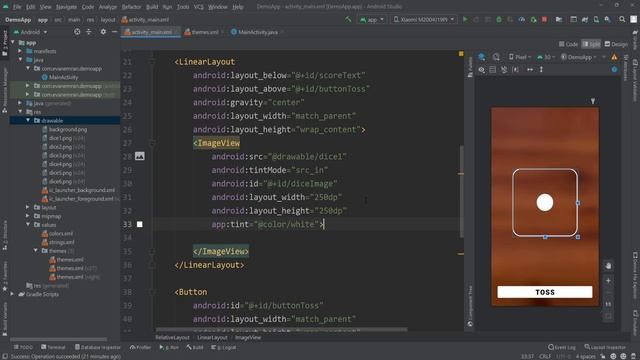Open the TODO tool window
The height and width of the screenshot is (360, 640).
click(23, 347)
